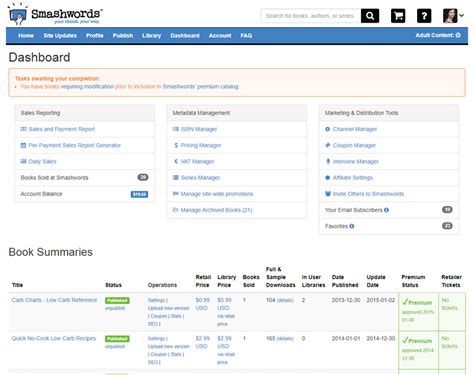Open Library in navigation bar
The image size is (474, 375).
pyautogui.click(x=152, y=36)
